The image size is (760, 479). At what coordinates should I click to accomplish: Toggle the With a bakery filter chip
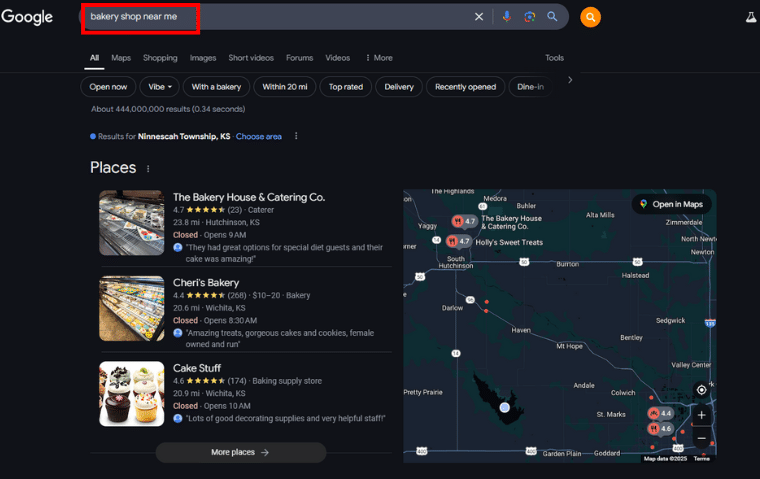coord(216,87)
